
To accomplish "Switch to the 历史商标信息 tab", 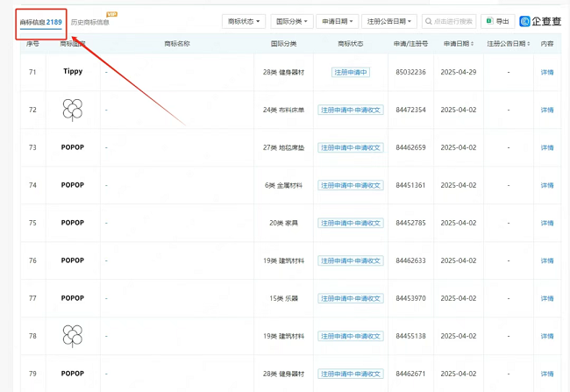I will [90, 22].
